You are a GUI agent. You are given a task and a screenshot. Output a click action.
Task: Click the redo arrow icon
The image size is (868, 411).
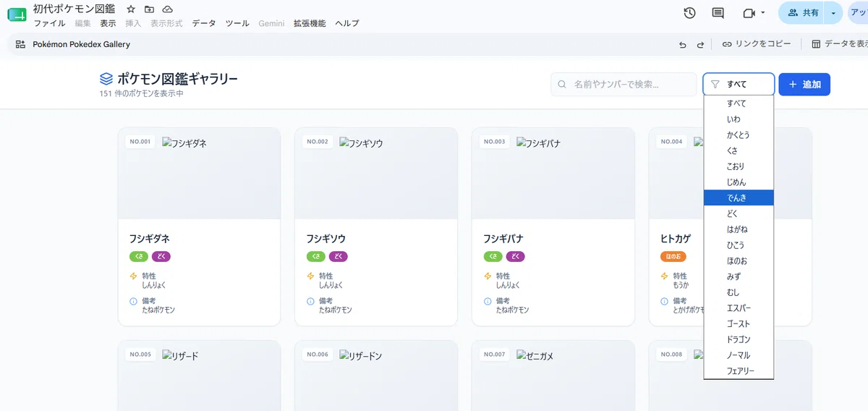700,44
